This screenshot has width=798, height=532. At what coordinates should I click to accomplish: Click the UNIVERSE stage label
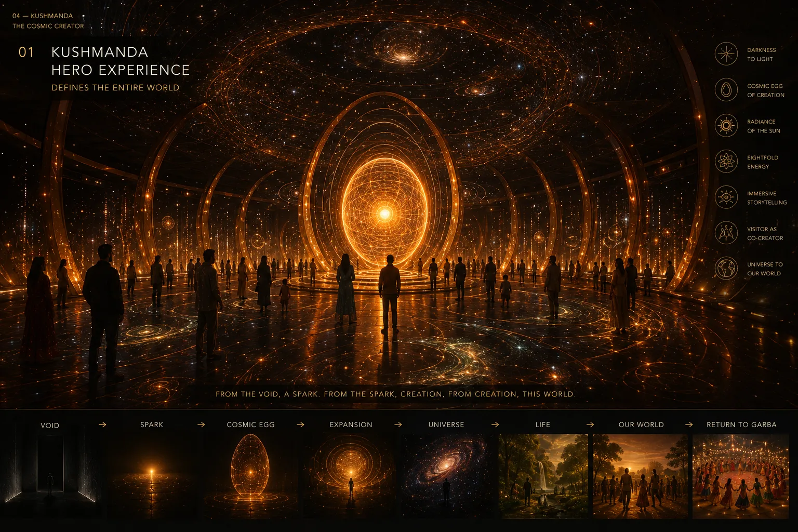click(x=446, y=424)
